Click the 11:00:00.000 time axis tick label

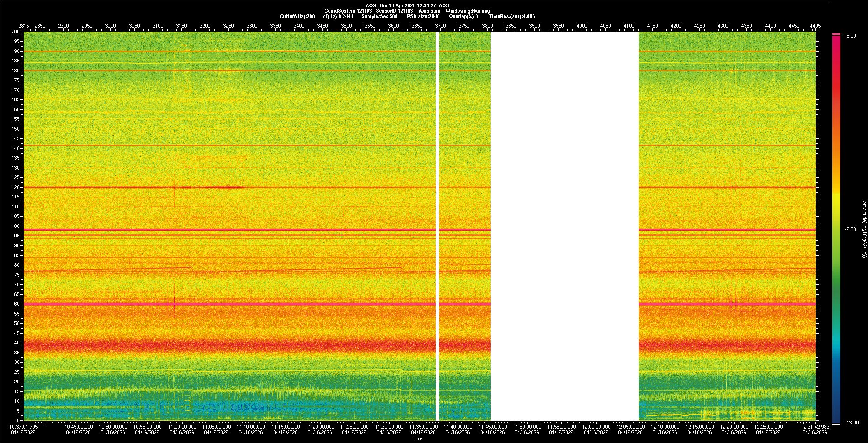point(182,427)
